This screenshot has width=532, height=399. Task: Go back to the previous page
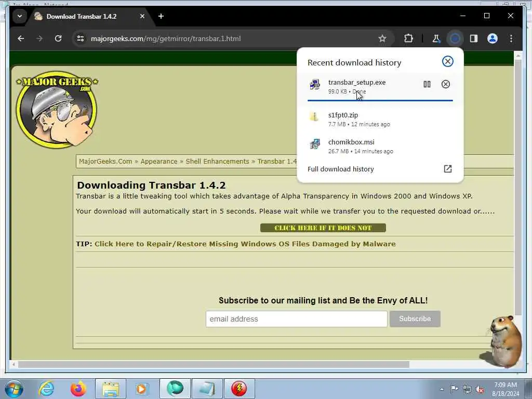tap(21, 38)
